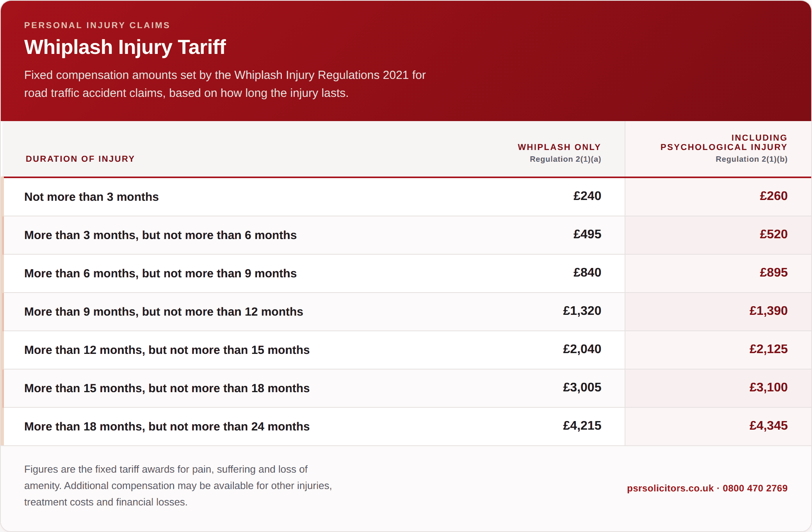Select the £1,320 tariff value
Image resolution: width=812 pixels, height=532 pixels.
point(582,311)
